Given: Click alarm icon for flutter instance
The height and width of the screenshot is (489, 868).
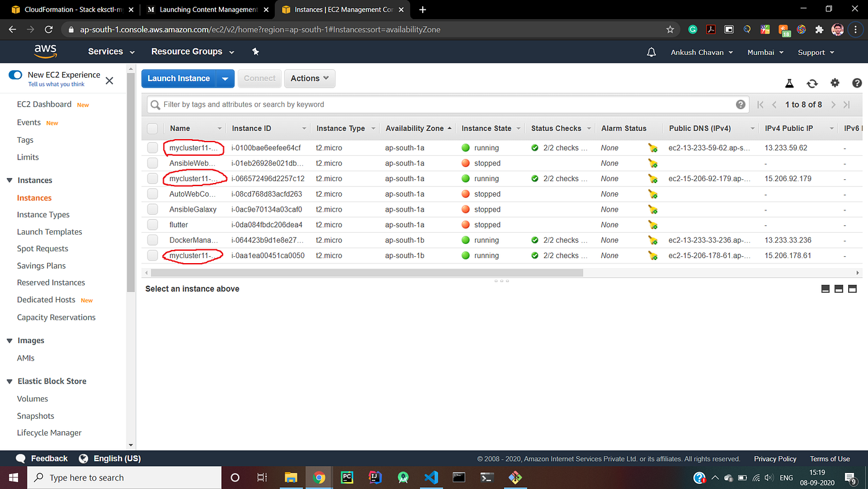Looking at the screenshot, I should [x=652, y=225].
